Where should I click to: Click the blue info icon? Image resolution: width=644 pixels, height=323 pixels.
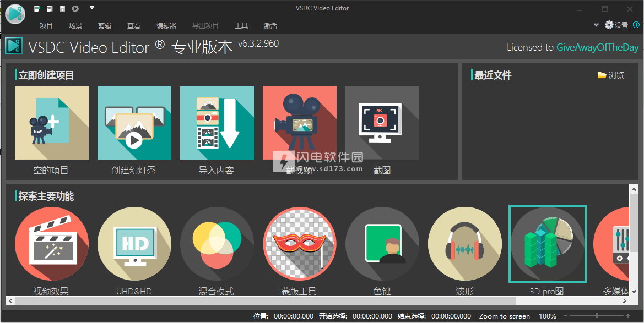coord(636,25)
